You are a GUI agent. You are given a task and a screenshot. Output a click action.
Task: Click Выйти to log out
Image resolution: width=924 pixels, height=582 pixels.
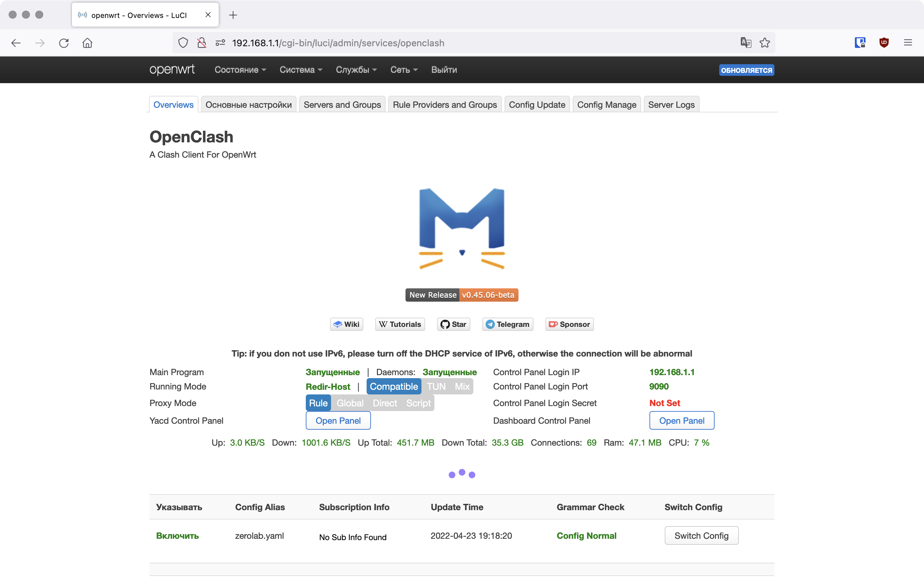[444, 70]
